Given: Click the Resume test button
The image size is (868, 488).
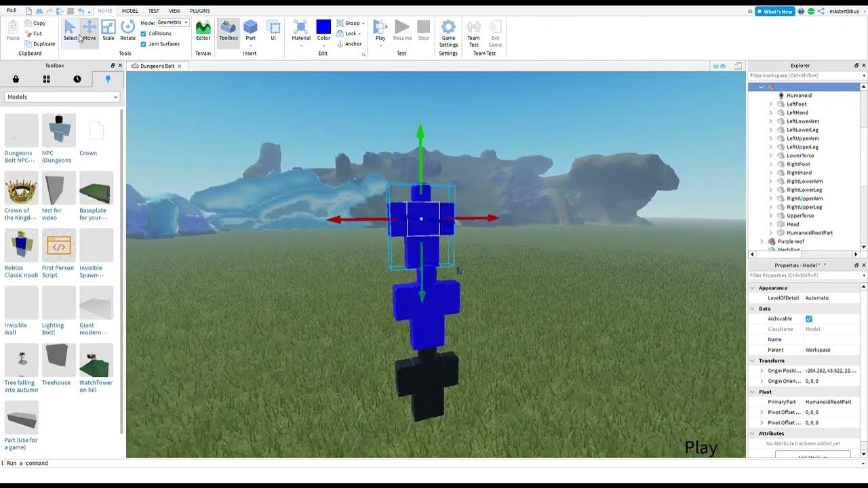Looking at the screenshot, I should [x=402, y=30].
